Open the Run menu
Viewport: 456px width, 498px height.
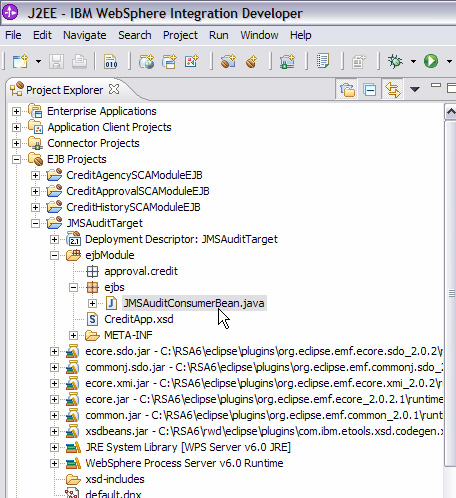coord(219,35)
